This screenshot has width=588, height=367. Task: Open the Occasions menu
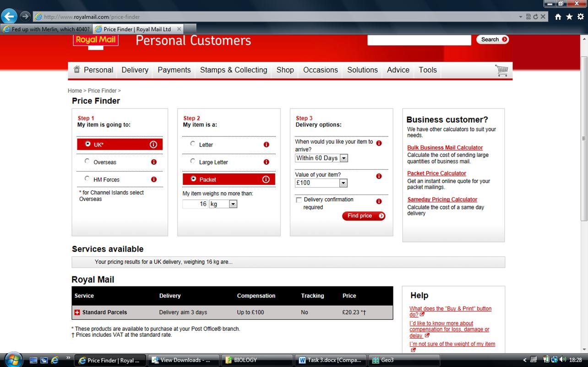(x=321, y=70)
